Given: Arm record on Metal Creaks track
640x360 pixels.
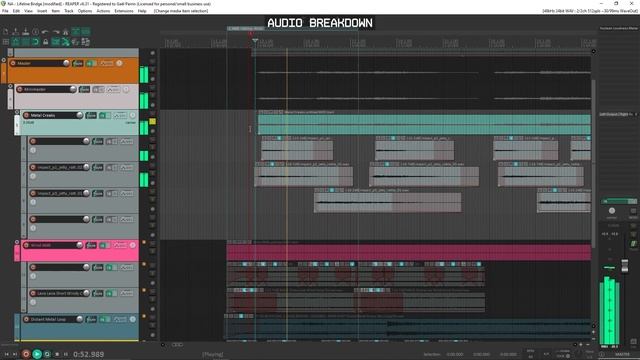Looking at the screenshot, I should tap(27, 116).
